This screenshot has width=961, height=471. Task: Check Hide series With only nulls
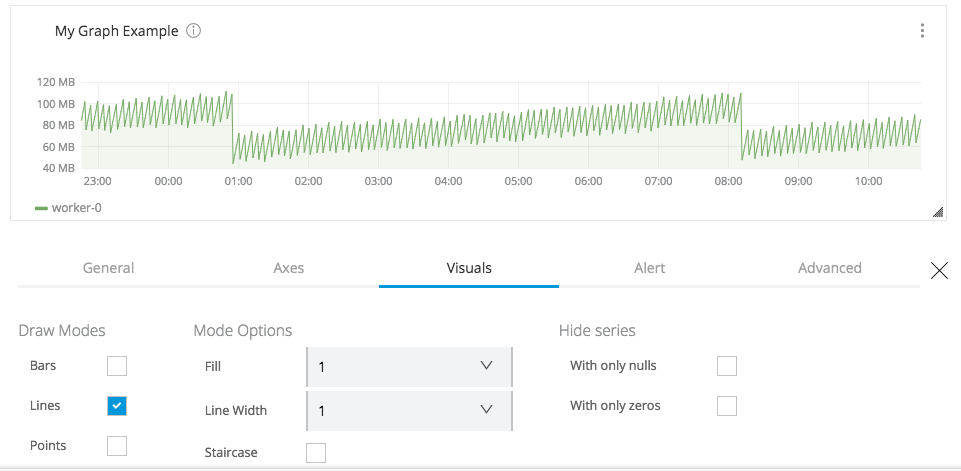(727, 366)
